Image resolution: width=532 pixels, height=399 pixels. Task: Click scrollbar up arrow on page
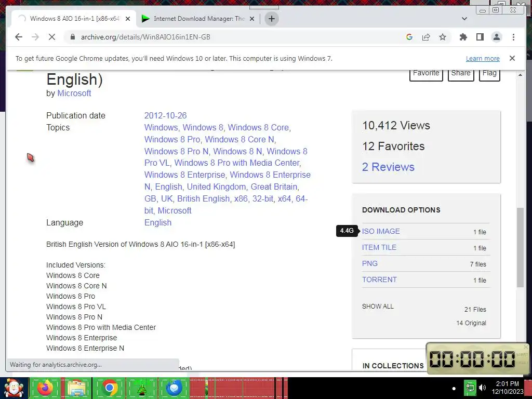[x=520, y=75]
